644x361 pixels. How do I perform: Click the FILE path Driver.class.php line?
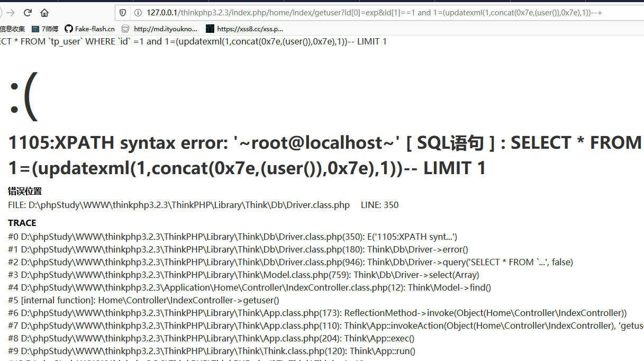[179, 205]
